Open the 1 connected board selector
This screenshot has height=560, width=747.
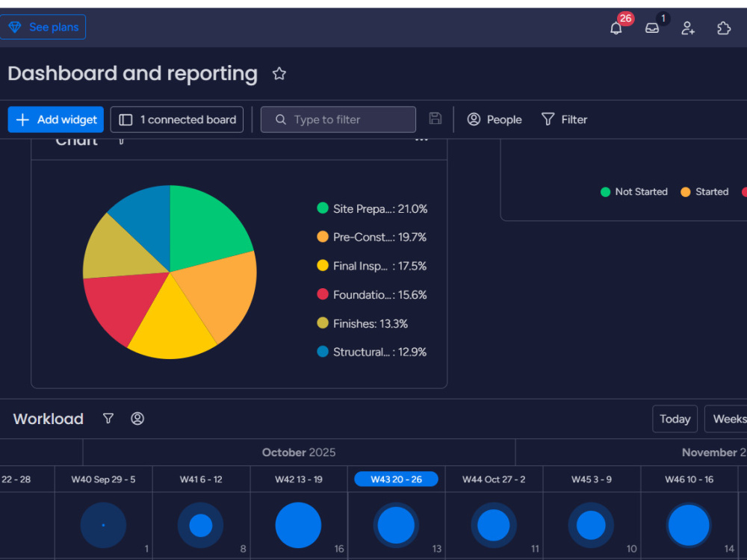coord(177,119)
